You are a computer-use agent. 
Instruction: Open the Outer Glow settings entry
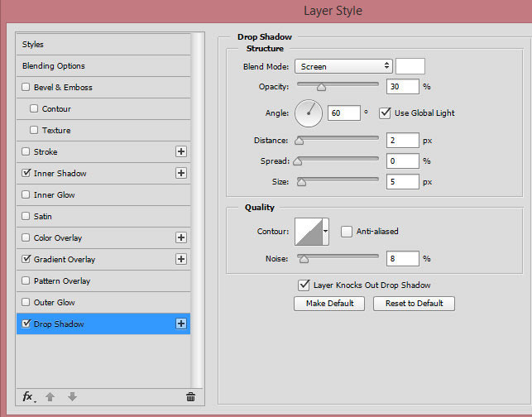[54, 302]
